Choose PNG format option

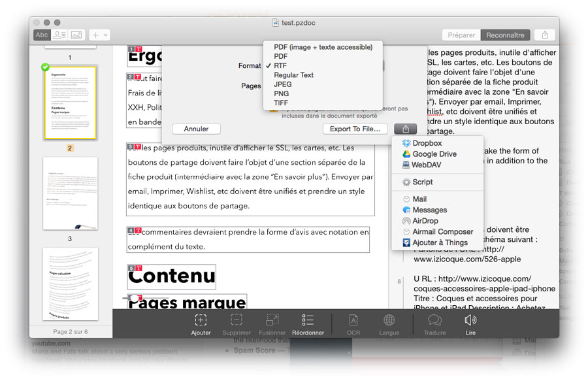[x=323, y=93]
